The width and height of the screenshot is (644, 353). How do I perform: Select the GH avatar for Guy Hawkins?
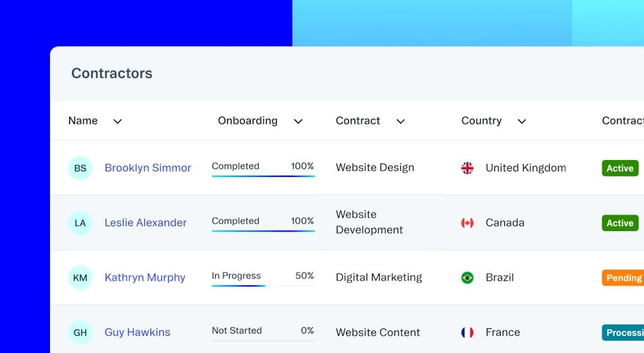pos(80,332)
